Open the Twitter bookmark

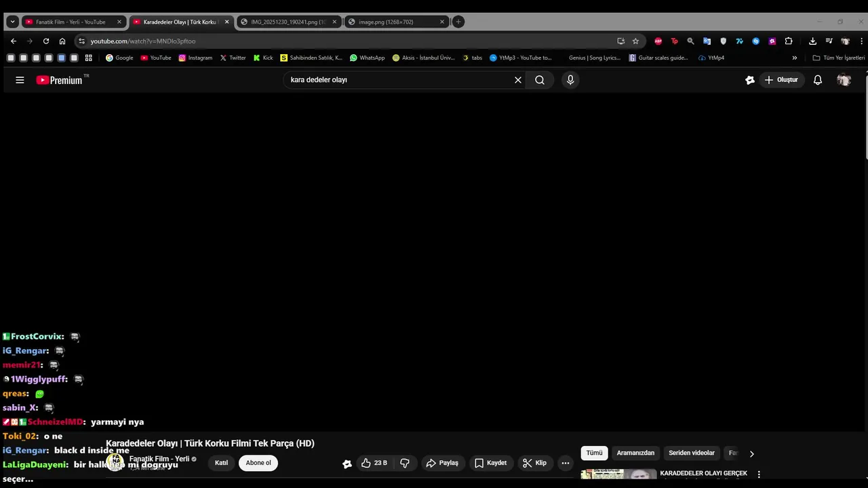pos(233,58)
